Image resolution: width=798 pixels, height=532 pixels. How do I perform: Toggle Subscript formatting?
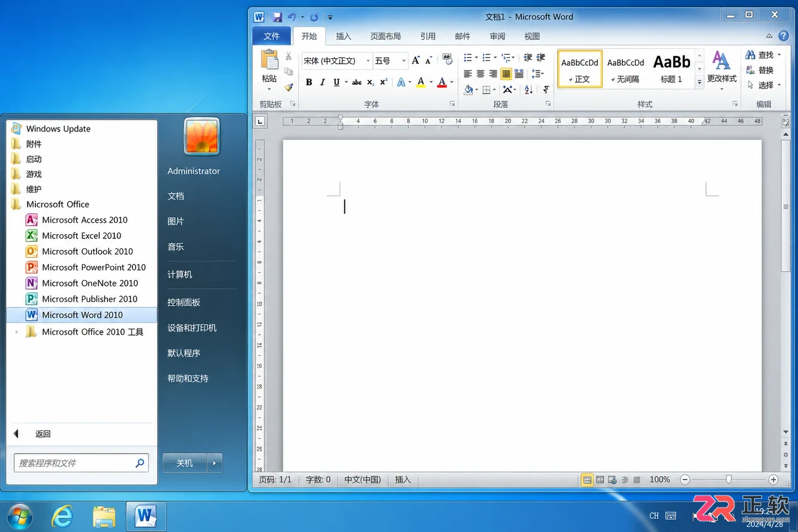370,82
